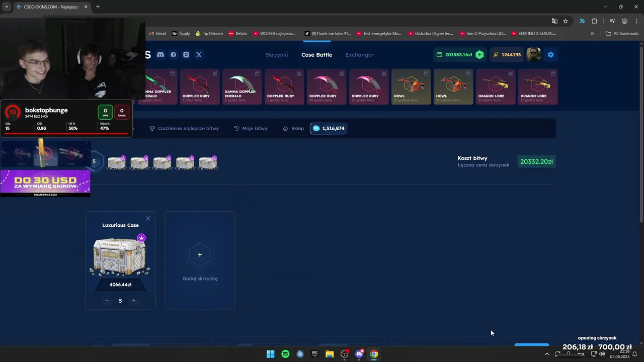Open the Tipply bookmark
The height and width of the screenshot is (362, 644).
pos(181,34)
